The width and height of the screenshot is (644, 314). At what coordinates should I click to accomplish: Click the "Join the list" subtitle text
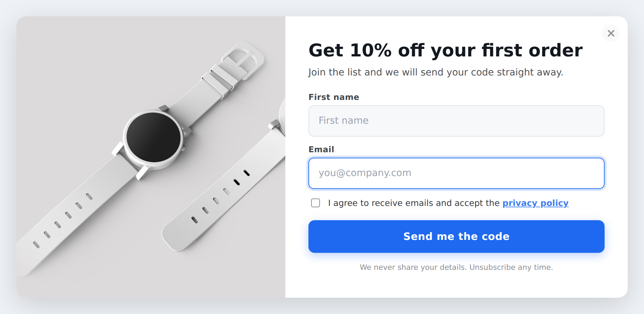point(435,72)
